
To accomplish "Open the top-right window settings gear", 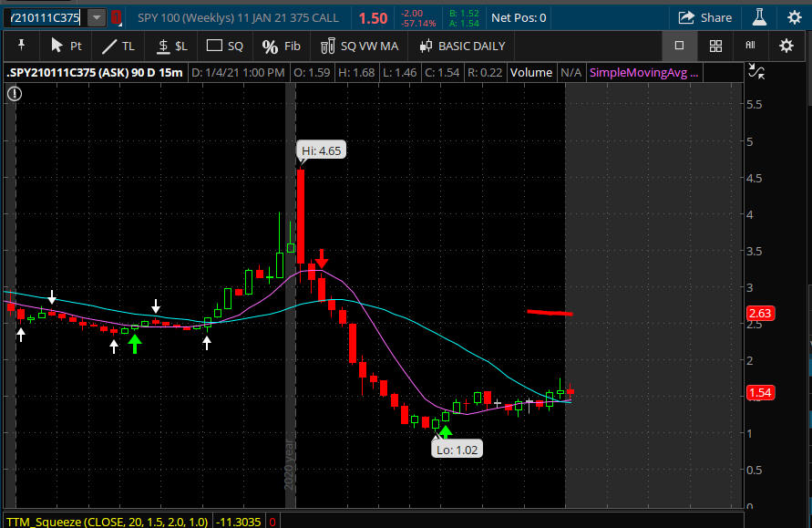I will (x=792, y=17).
